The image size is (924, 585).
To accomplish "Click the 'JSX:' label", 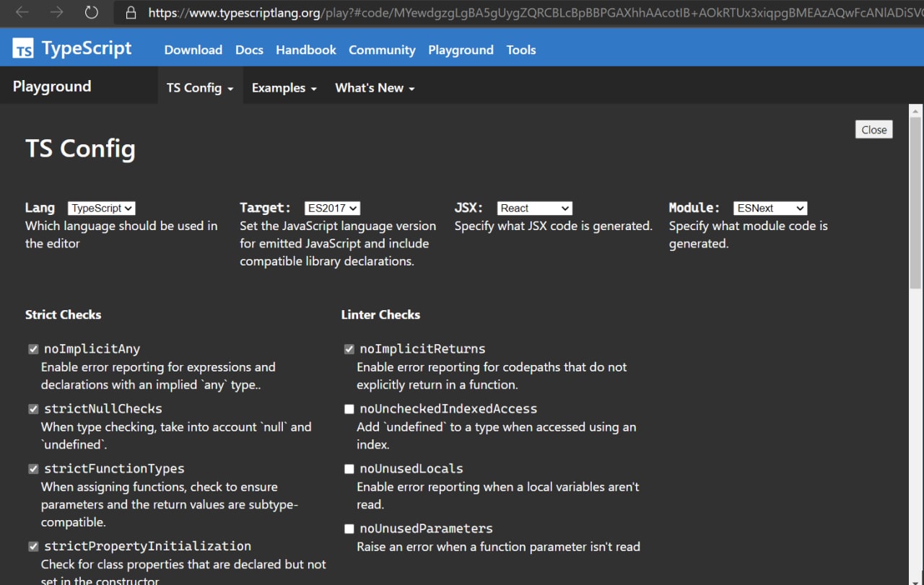I will 468,208.
